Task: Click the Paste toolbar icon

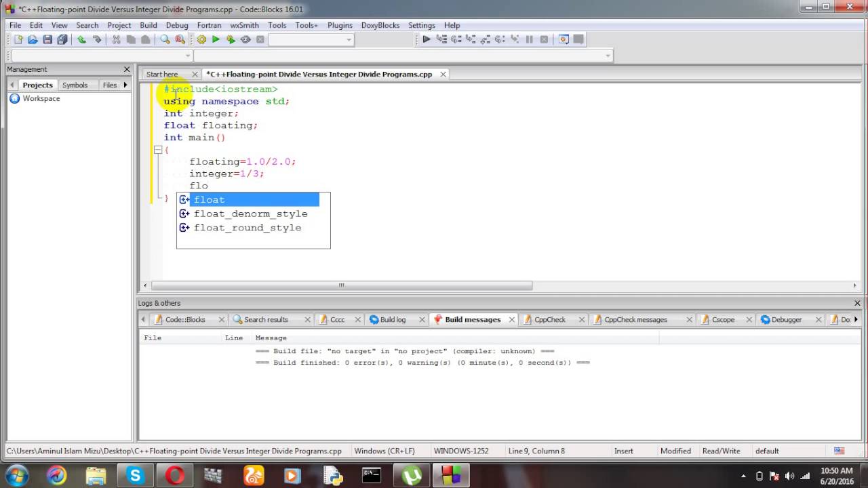Action: pyautogui.click(x=145, y=39)
